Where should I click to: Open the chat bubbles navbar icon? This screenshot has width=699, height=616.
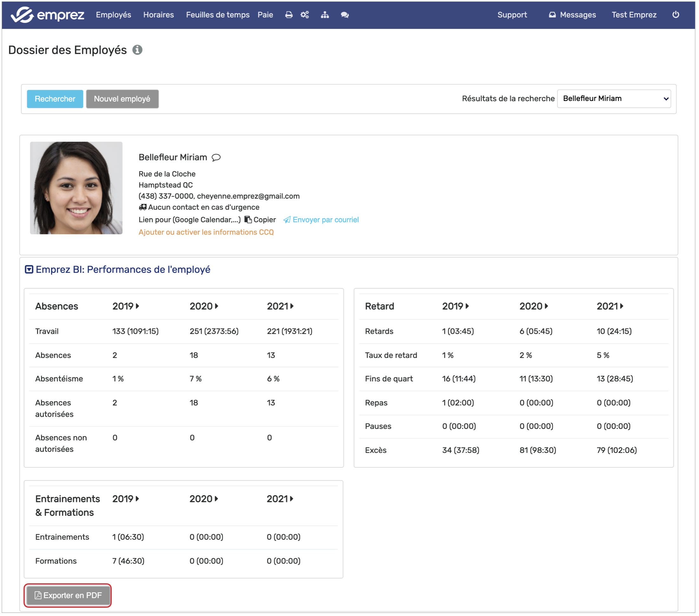345,15
